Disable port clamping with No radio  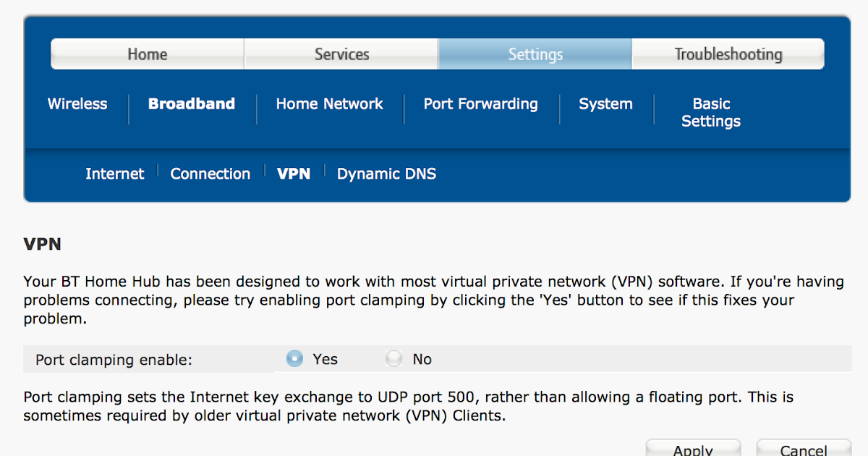[394, 359]
